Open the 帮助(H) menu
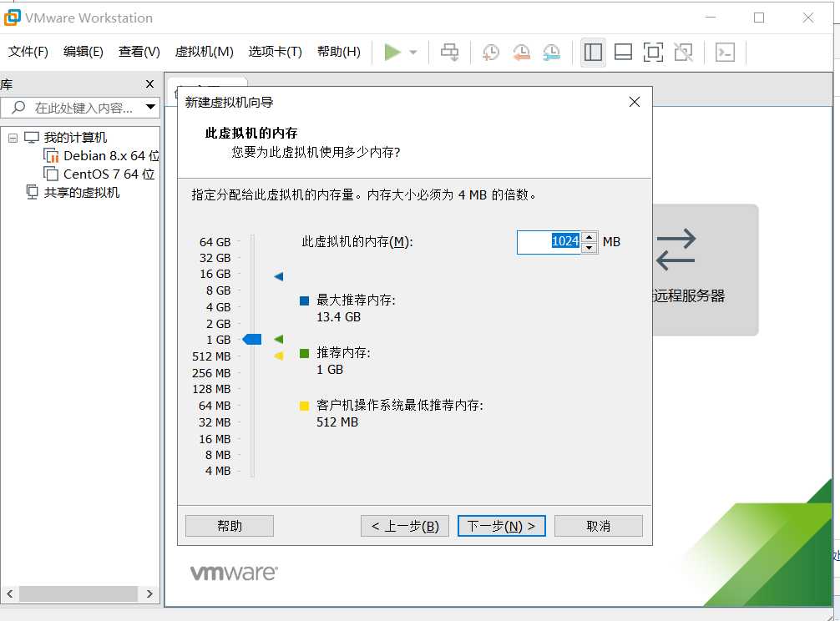The height and width of the screenshot is (621, 840). click(338, 52)
